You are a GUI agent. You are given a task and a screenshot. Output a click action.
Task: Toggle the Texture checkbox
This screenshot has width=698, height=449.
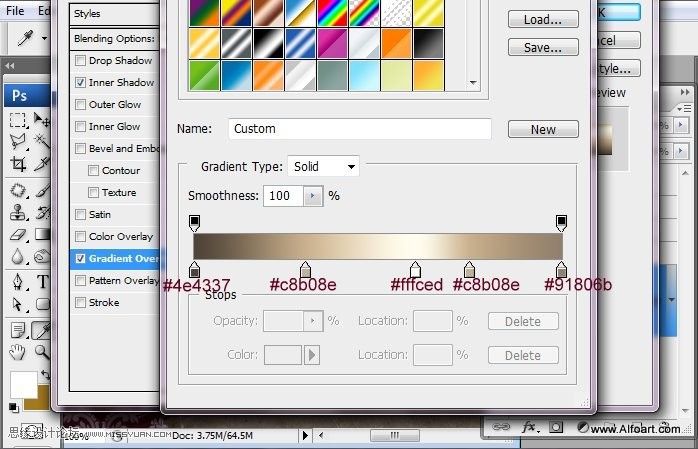[93, 192]
